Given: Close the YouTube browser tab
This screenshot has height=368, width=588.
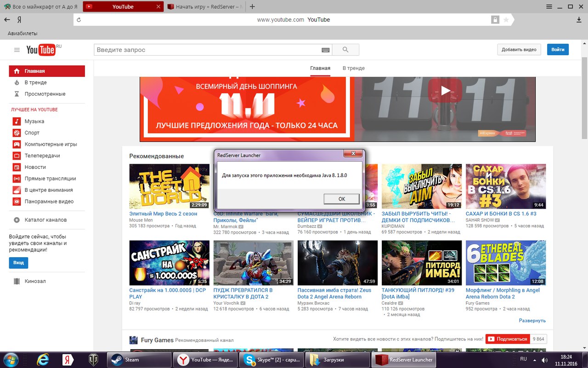Looking at the screenshot, I should click(158, 7).
